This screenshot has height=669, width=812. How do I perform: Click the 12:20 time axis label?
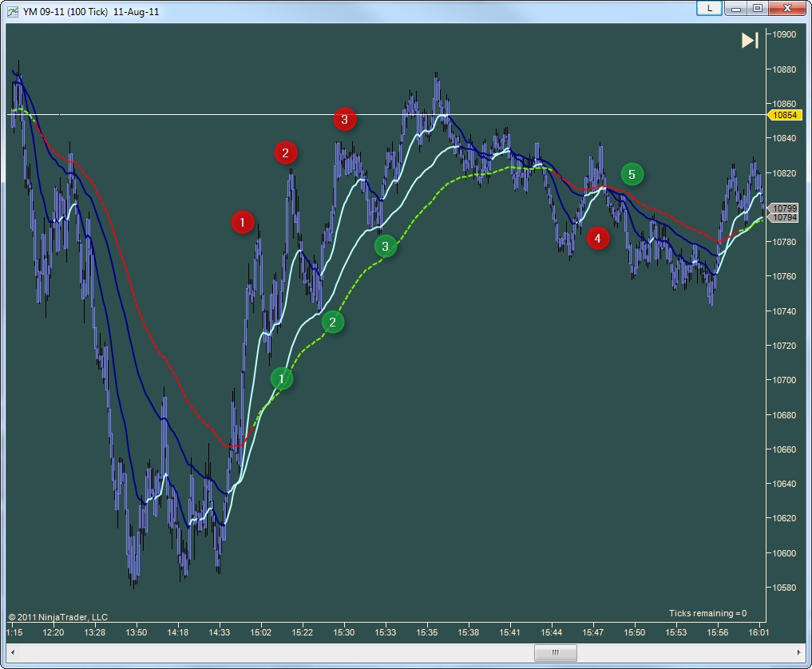pos(53,632)
